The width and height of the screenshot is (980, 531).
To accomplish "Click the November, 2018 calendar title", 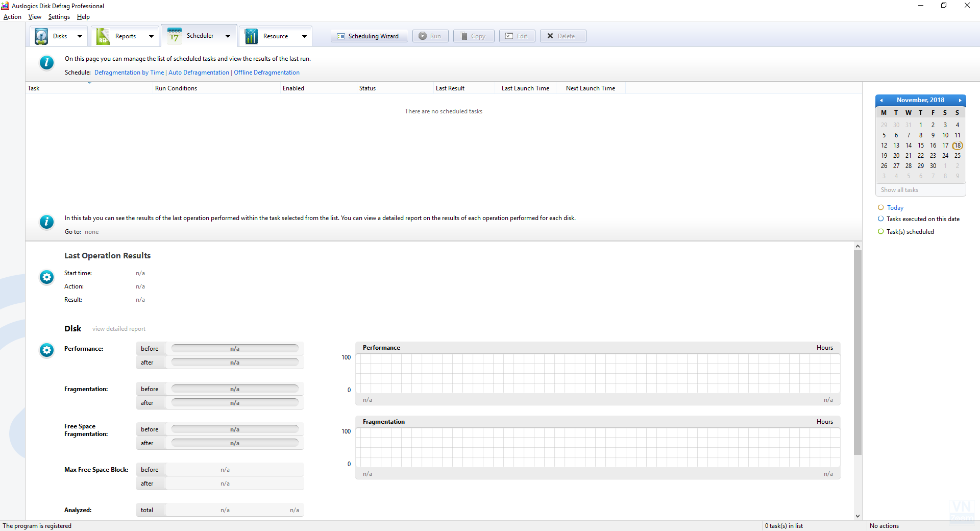I will click(920, 100).
